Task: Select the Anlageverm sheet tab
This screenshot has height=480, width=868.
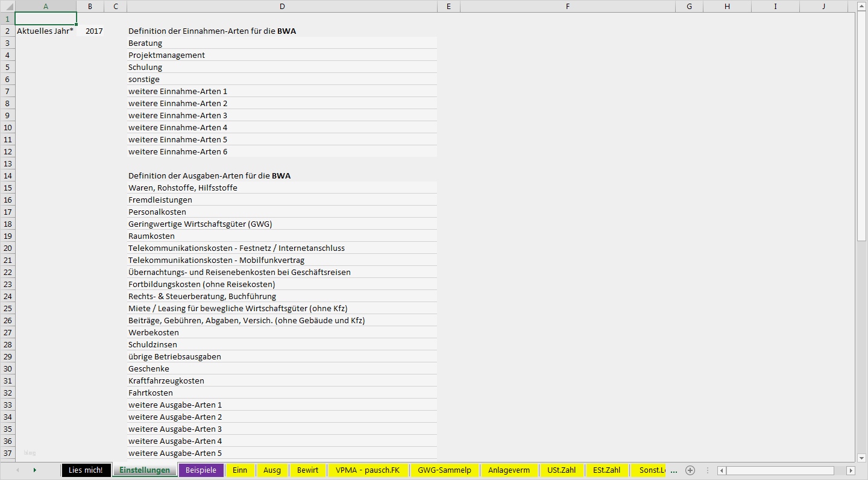Action: [509, 470]
